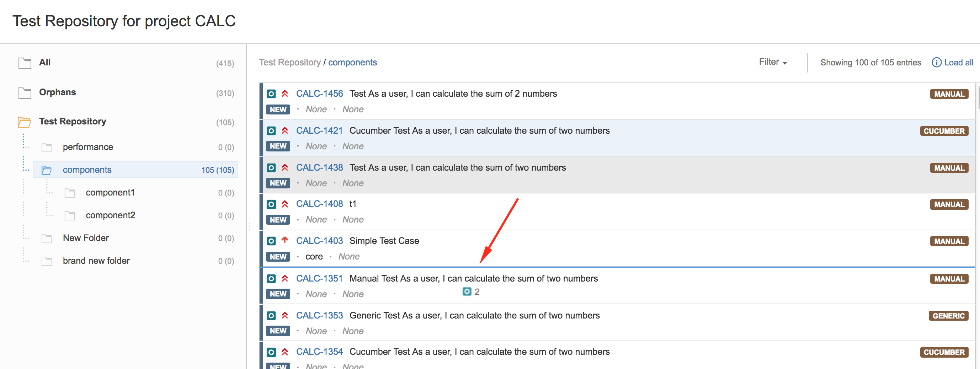Click the test type icon for CALC-1403
The height and width of the screenshot is (369, 980).
[x=271, y=241]
